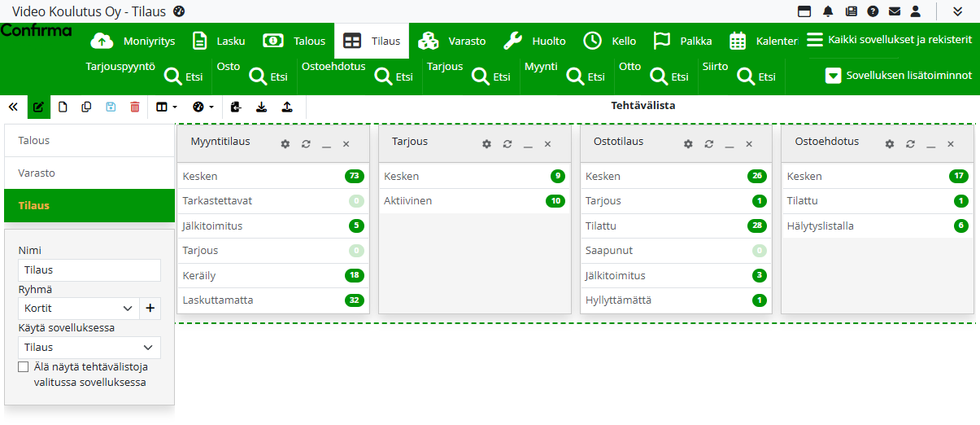Open the column layout dropdown in toolbar
The image size is (980, 425).
[166, 107]
